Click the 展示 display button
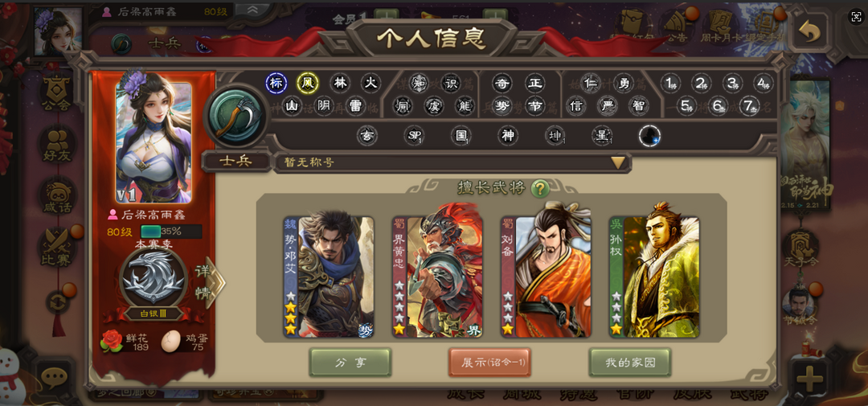The image size is (868, 406). click(490, 363)
